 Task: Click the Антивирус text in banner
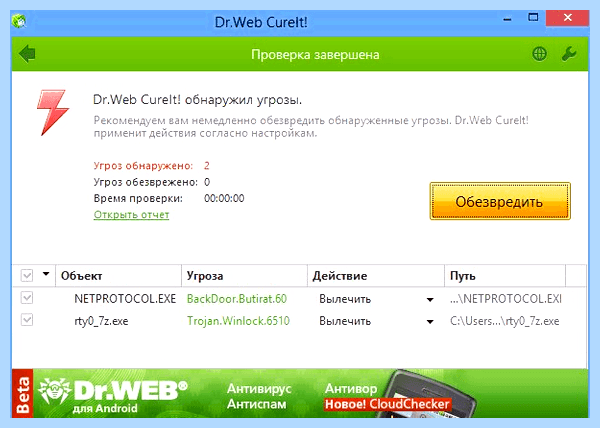pyautogui.click(x=259, y=389)
